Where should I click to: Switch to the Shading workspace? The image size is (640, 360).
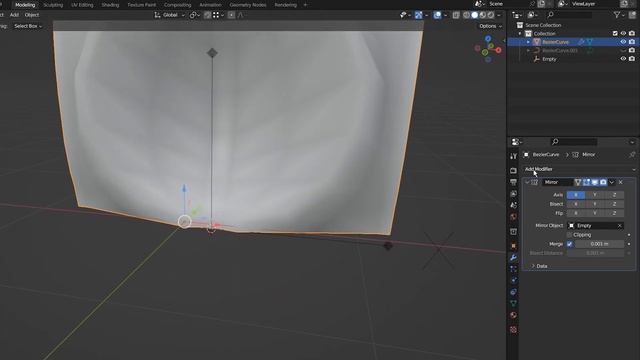(110, 5)
